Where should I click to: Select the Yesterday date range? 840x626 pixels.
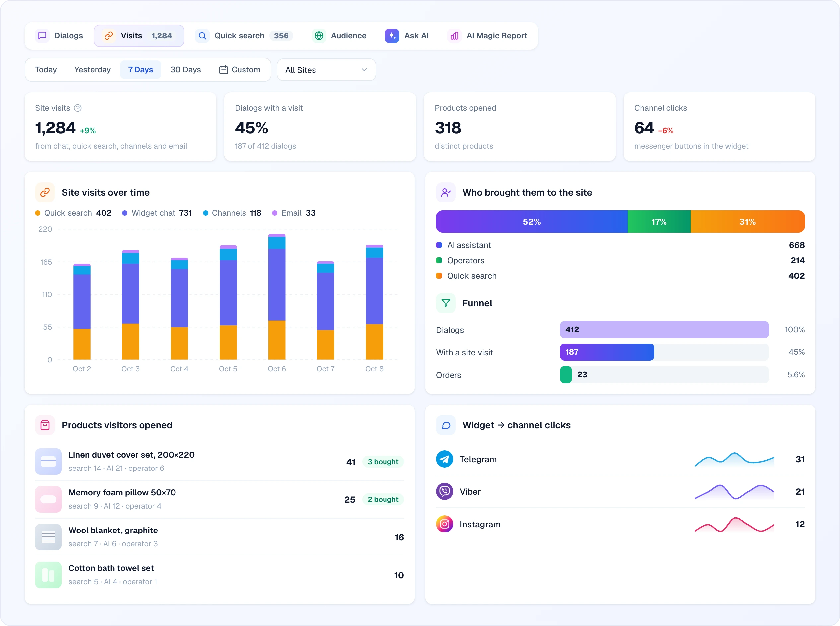93,70
